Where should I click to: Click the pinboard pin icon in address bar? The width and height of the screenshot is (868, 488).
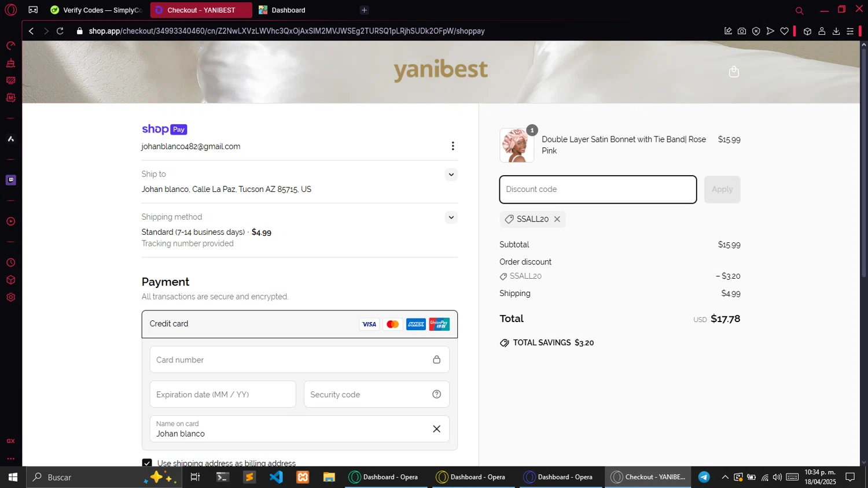(728, 31)
